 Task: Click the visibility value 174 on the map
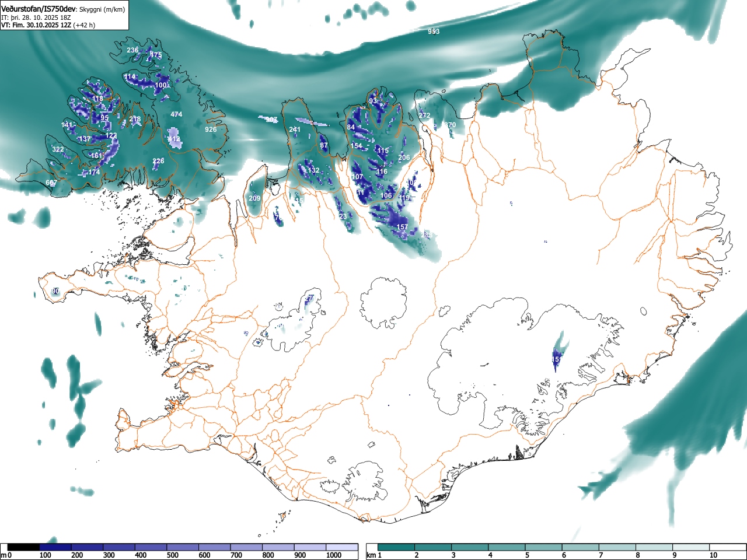coord(94,173)
